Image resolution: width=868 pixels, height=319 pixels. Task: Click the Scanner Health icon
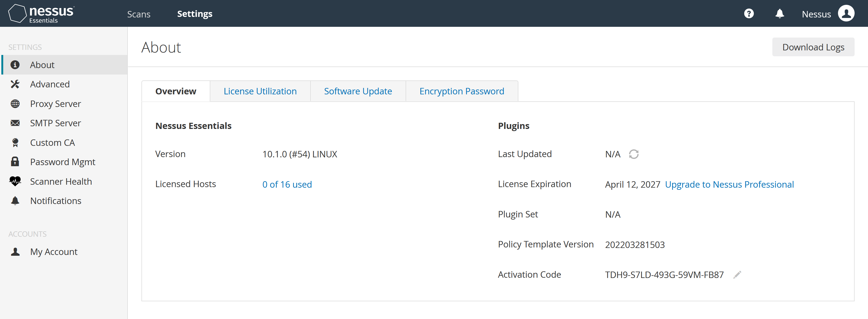[15, 181]
